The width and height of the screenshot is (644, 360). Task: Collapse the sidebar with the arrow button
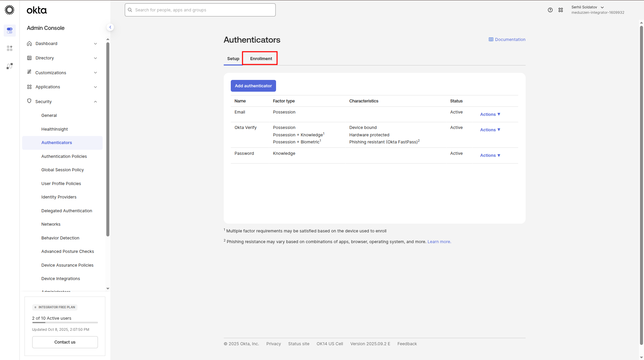(x=110, y=27)
